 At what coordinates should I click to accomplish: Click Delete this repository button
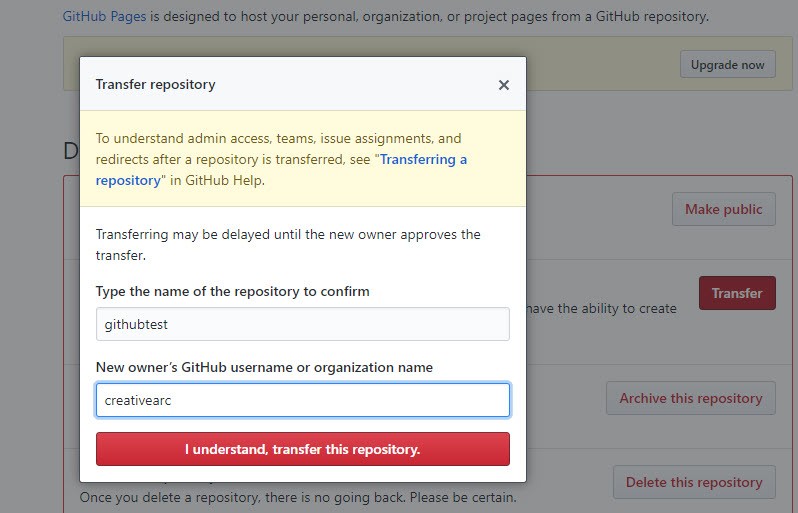[x=693, y=482]
